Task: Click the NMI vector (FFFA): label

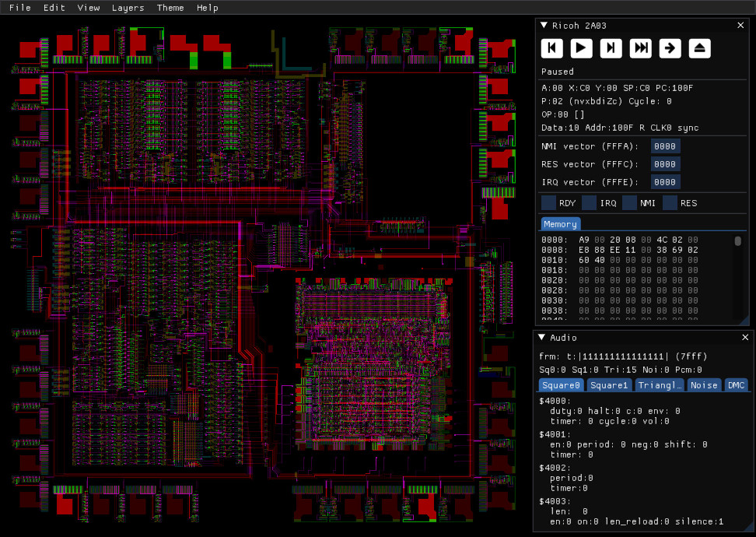Action: 590,146
